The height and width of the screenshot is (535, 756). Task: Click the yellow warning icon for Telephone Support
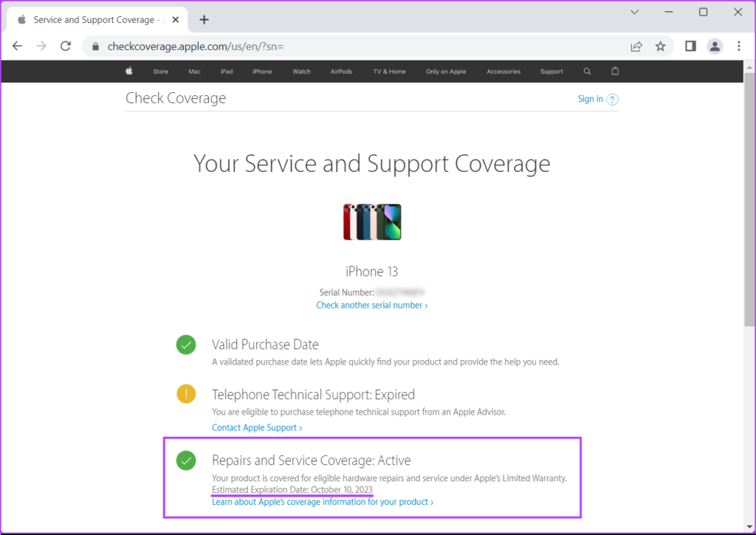point(186,394)
